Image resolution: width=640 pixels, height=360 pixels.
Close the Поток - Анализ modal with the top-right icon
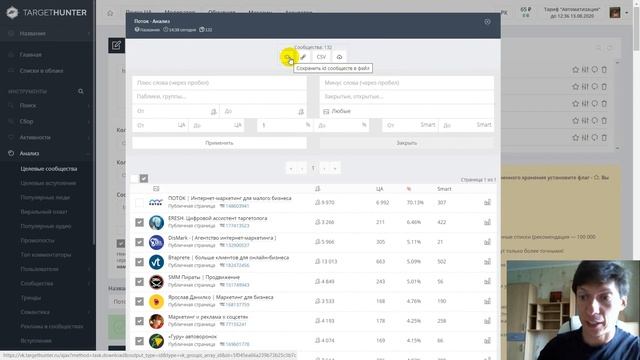click(x=487, y=22)
